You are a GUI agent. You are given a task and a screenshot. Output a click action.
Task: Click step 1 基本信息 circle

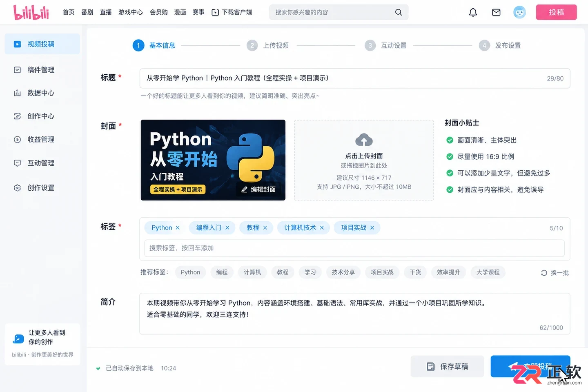[138, 45]
